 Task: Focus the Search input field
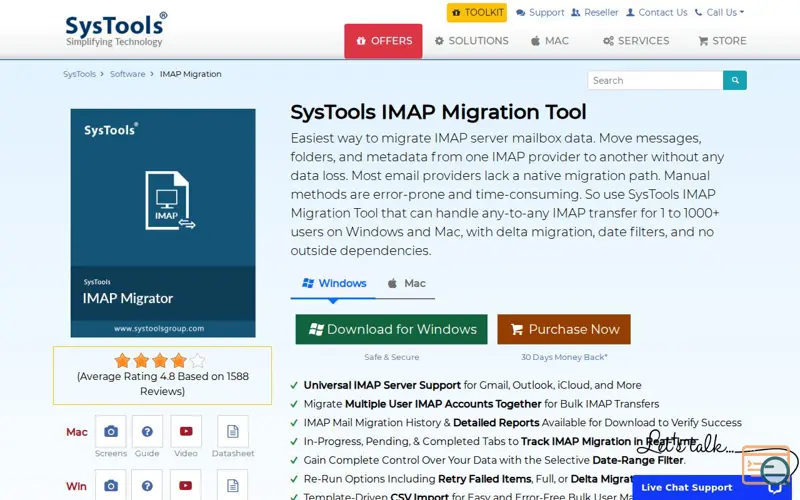point(655,80)
